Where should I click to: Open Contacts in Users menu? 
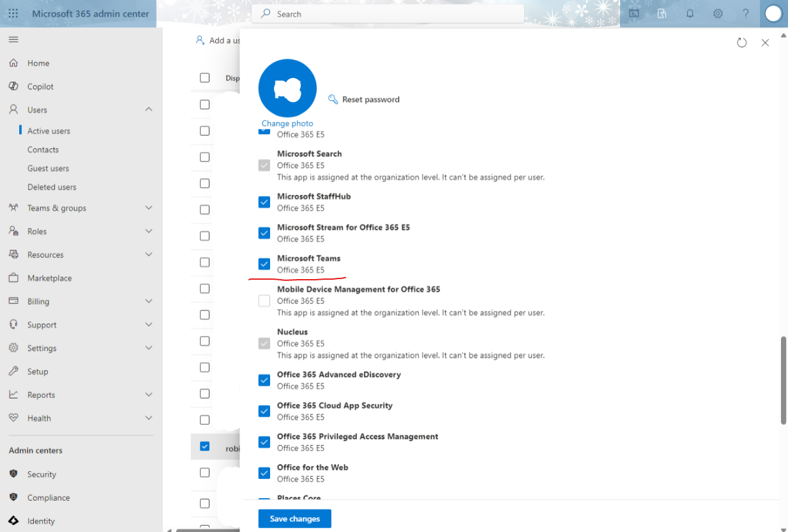pos(43,149)
